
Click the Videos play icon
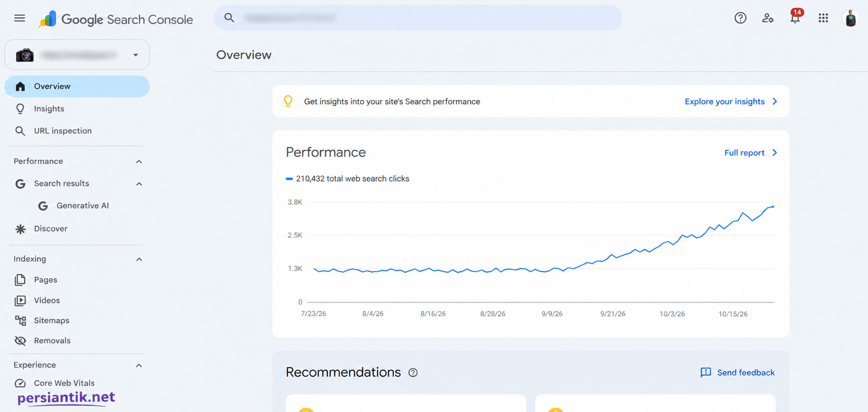pyautogui.click(x=20, y=300)
